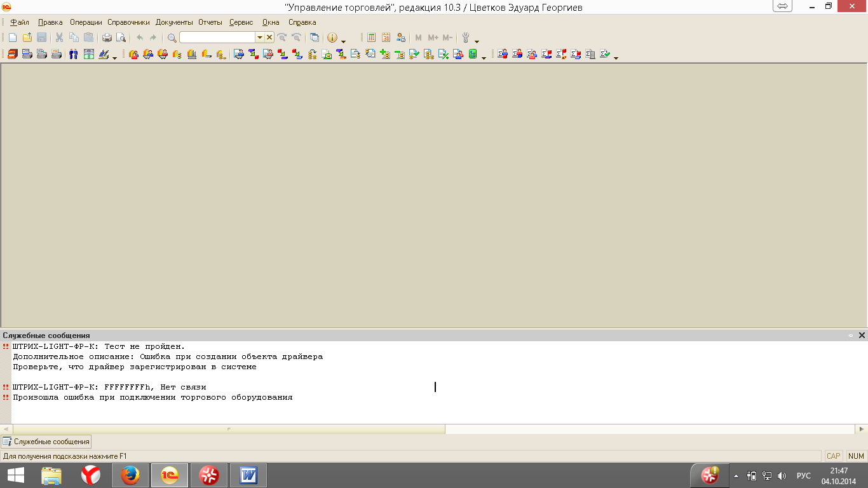Click the windows list icon in toolbar

(314, 37)
